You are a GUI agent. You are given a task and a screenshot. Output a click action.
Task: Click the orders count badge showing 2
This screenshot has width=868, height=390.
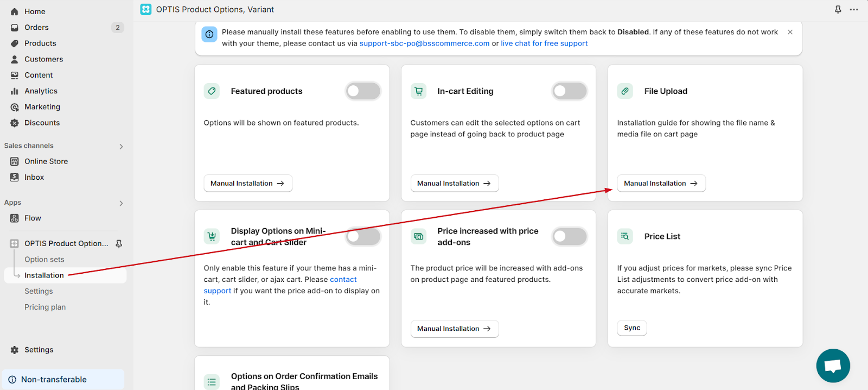pos(118,27)
